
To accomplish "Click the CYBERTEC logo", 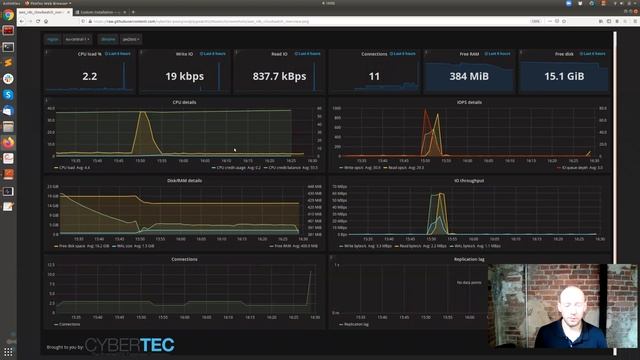I will click(129, 345).
